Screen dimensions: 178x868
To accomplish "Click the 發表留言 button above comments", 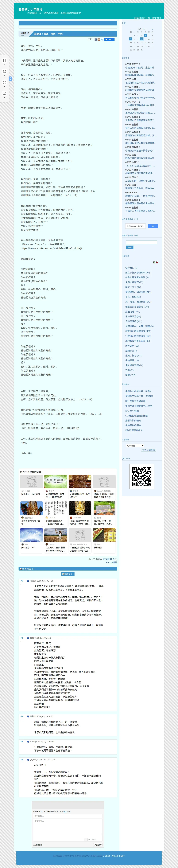I will pyautogui.click(x=68, y=574).
